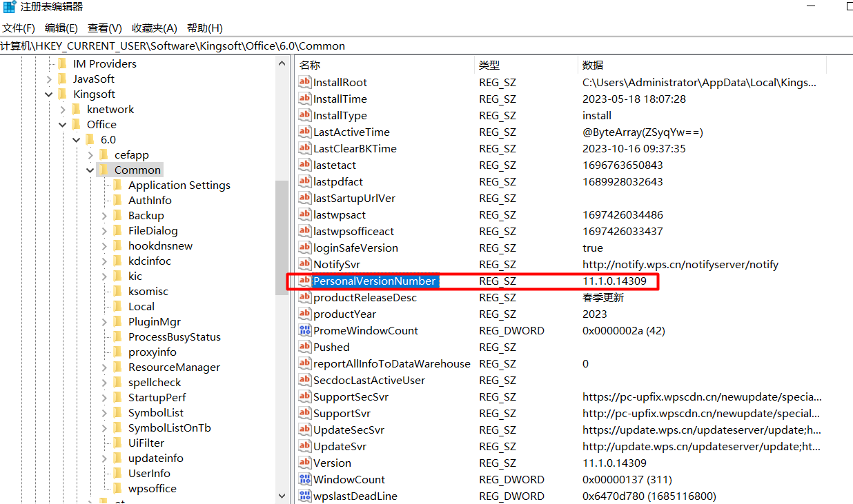
Task: Select the reportAllInfoToDataWarehouse value
Action: tap(392, 363)
